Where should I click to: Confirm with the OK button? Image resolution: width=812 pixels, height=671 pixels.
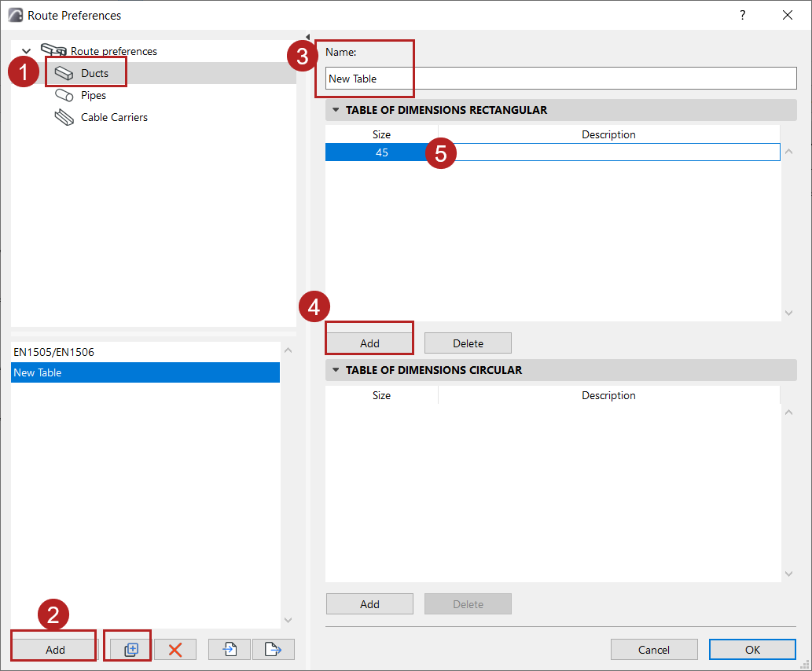pyautogui.click(x=752, y=649)
